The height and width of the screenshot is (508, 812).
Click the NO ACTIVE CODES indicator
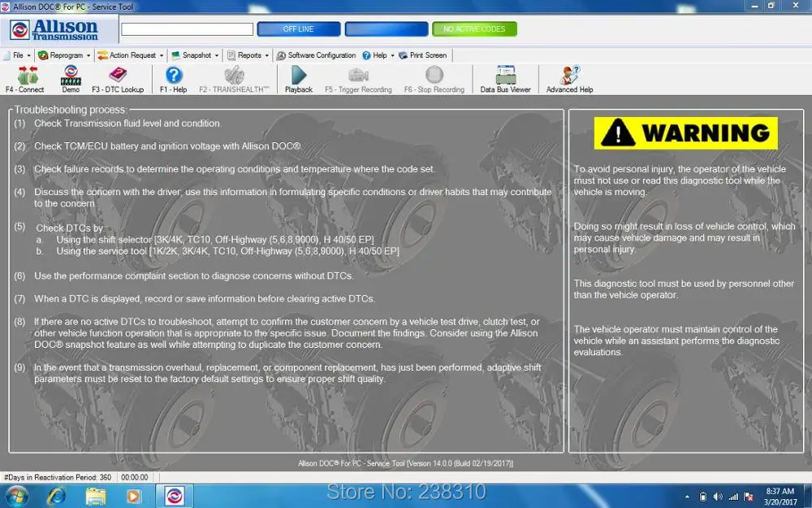474,29
